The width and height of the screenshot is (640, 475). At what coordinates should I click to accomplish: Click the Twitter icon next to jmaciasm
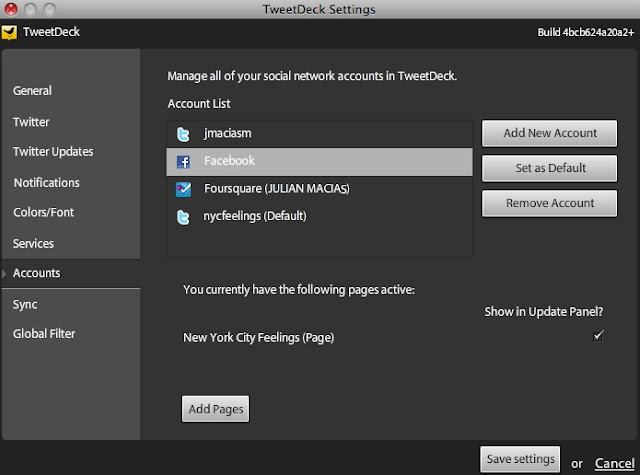[183, 134]
